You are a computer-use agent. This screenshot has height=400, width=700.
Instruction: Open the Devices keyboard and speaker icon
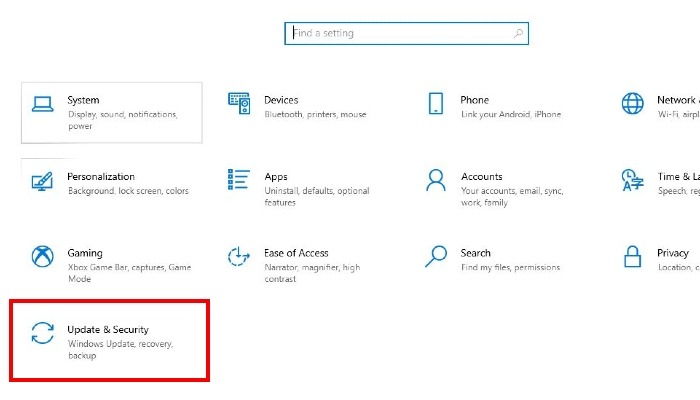click(239, 103)
